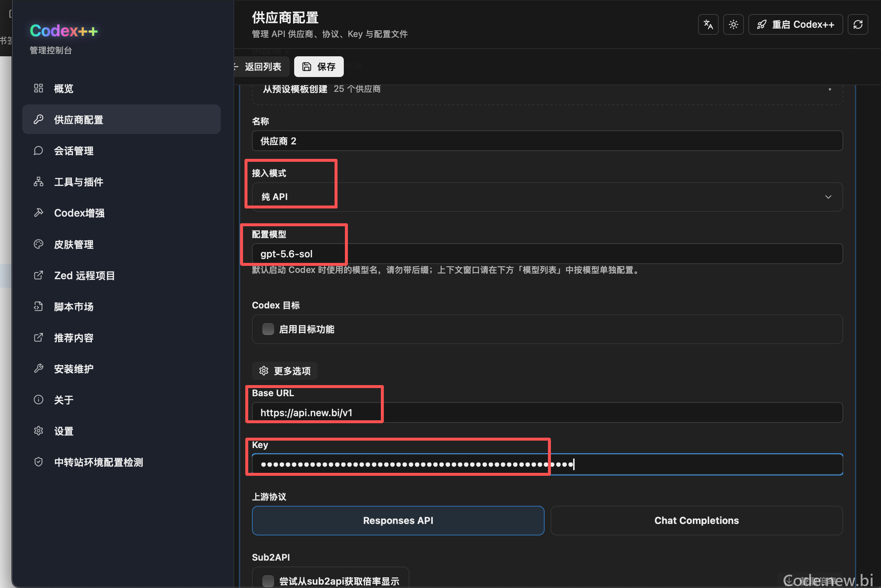Open 中转站环境配置检测 page
881x588 pixels.
tap(121, 462)
